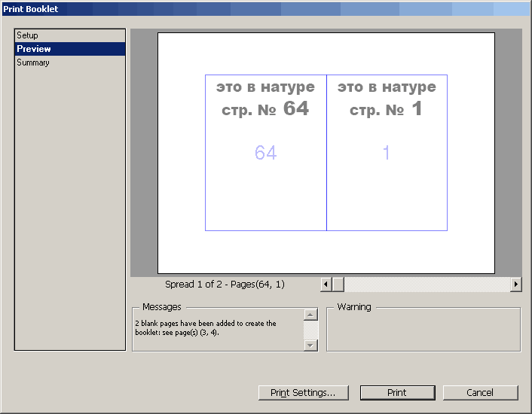Switch to the Summary section

pyautogui.click(x=70, y=62)
